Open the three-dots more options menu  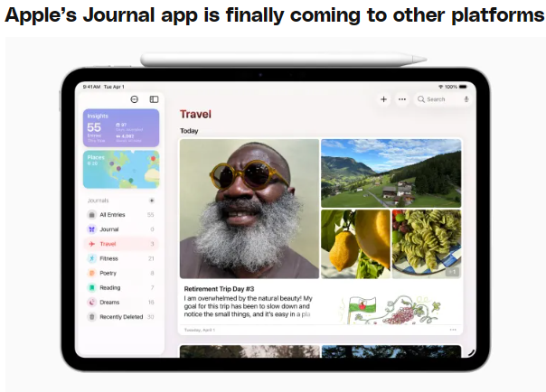coord(402,99)
